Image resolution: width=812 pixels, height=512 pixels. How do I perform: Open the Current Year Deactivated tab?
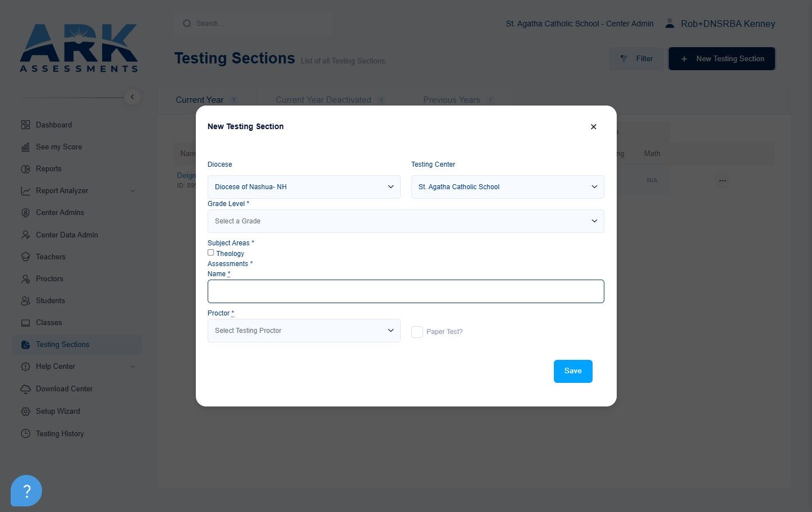[x=323, y=100]
